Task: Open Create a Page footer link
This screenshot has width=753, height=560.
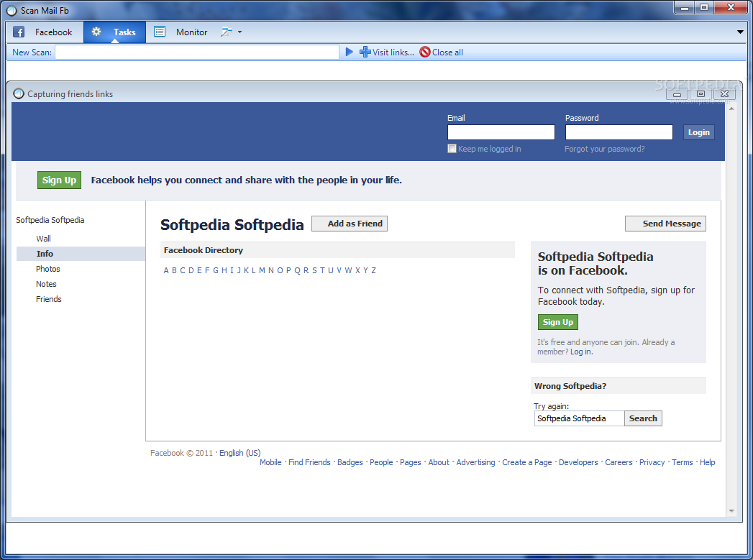Action: point(526,462)
